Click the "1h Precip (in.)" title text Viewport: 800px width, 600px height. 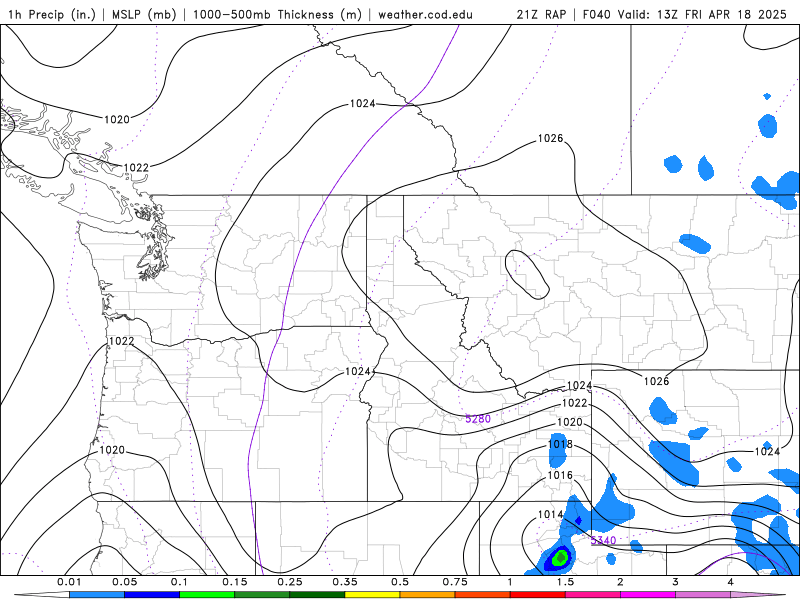pos(52,14)
